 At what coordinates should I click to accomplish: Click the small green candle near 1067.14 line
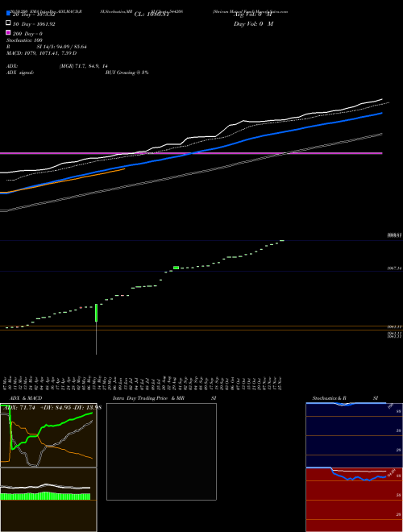[x=176, y=268]
